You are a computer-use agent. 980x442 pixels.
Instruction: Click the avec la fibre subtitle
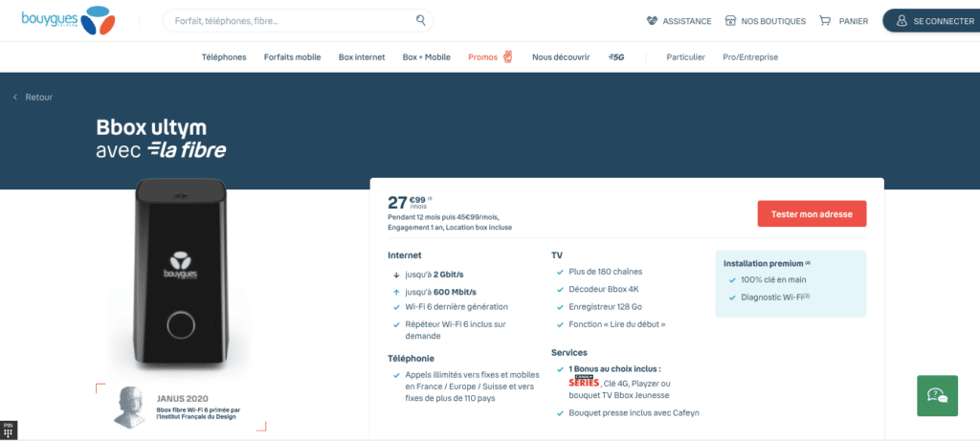tap(161, 150)
